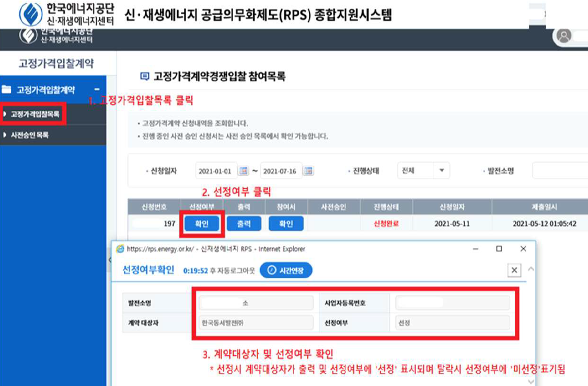Viewport: 588px width, 386px height.
Task: Open the end date calendar picker icon
Action: [x=308, y=171]
